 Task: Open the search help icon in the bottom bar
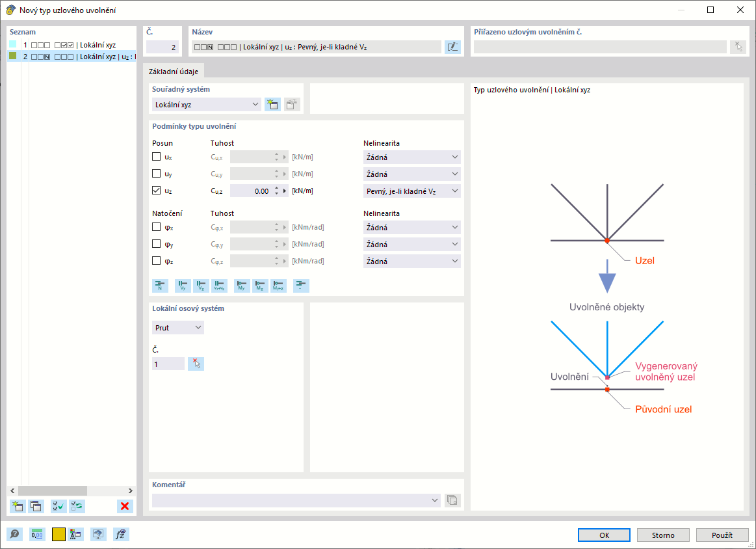(x=14, y=534)
